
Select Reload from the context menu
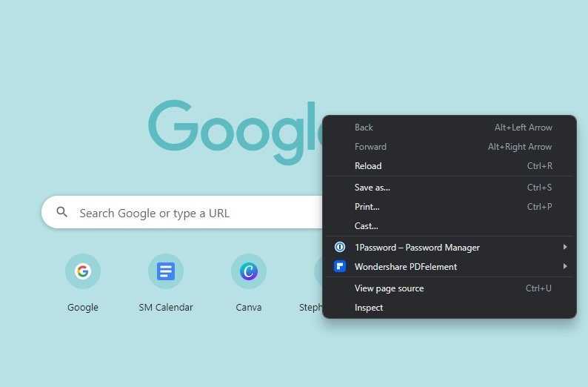click(x=450, y=166)
